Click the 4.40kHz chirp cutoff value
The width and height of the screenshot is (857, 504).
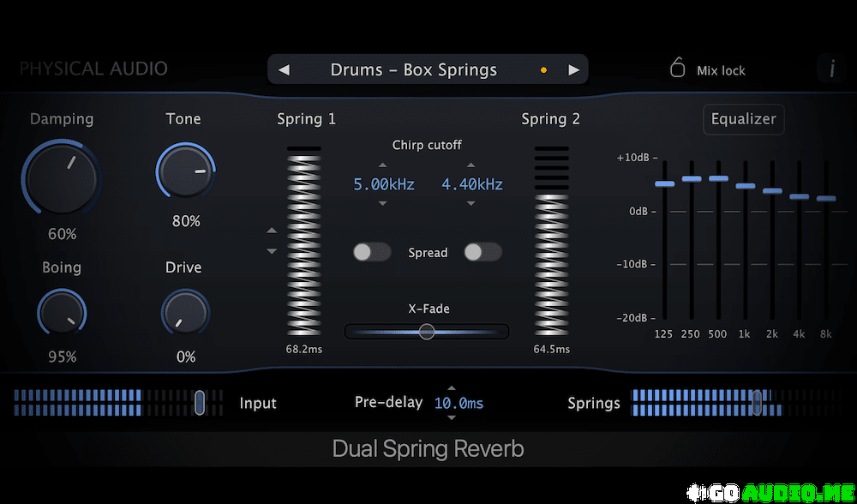[x=472, y=185]
